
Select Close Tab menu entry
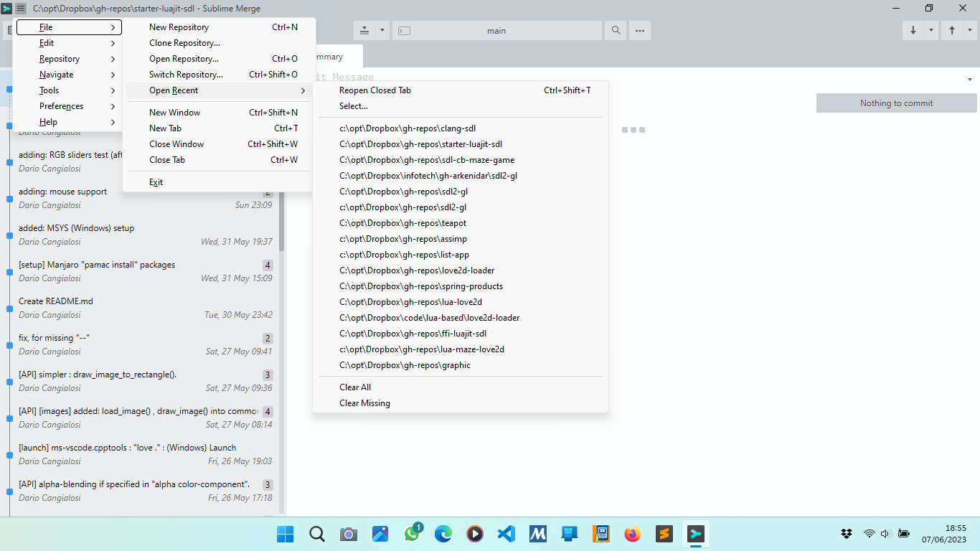coord(219,160)
